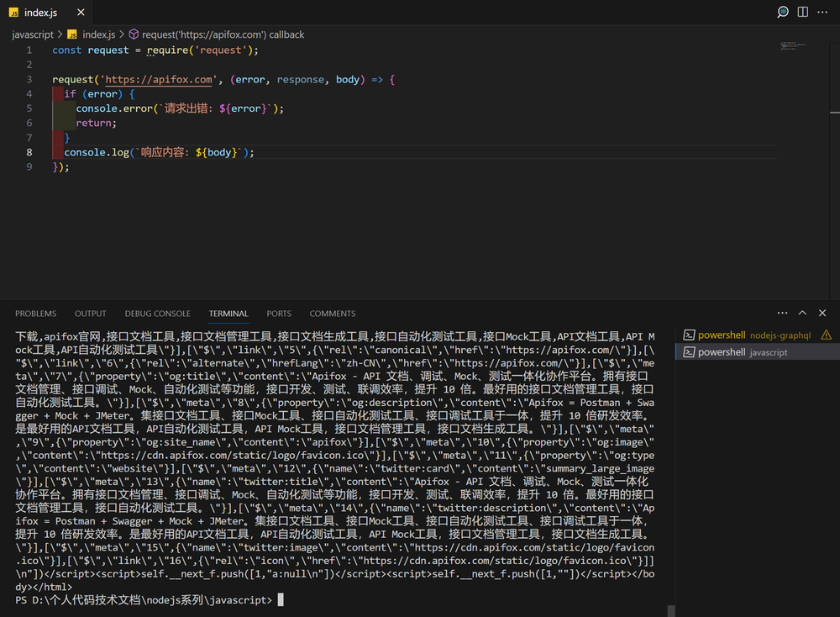Maximize the terminal panel with chevron

pos(801,313)
